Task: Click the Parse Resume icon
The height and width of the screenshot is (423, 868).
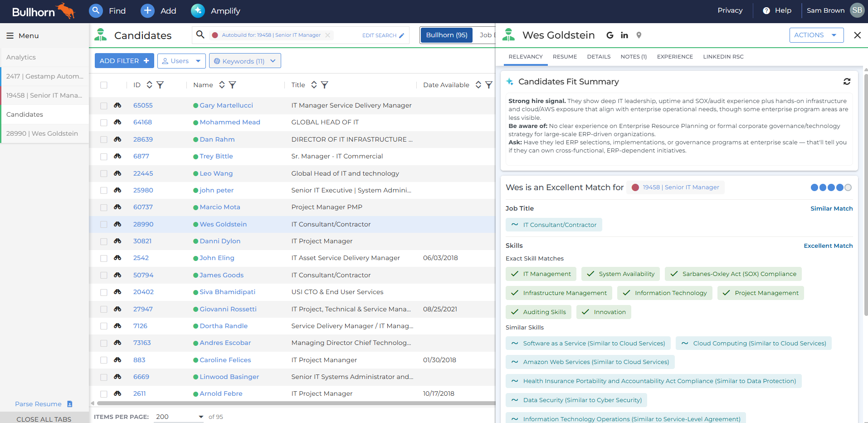Action: [70, 404]
